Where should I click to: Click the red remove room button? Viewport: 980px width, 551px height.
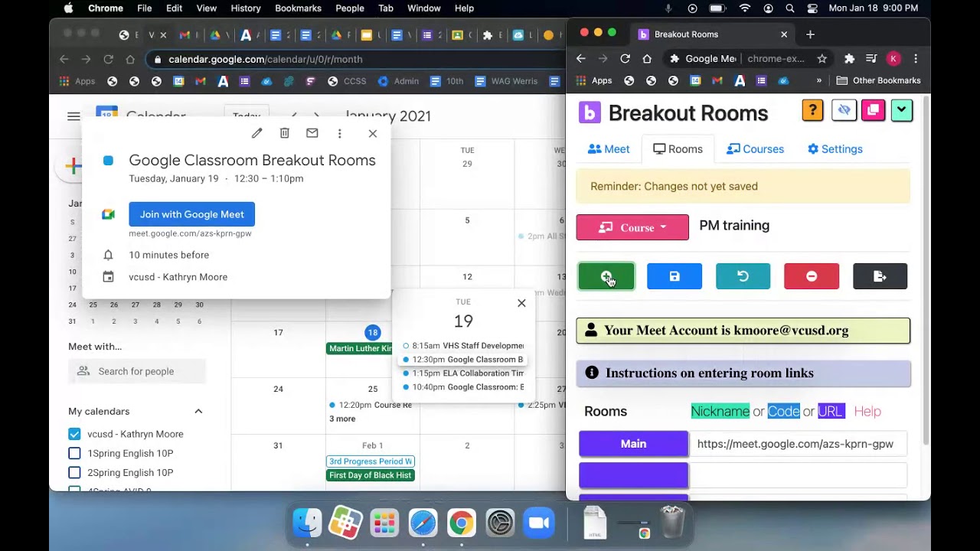(x=812, y=276)
